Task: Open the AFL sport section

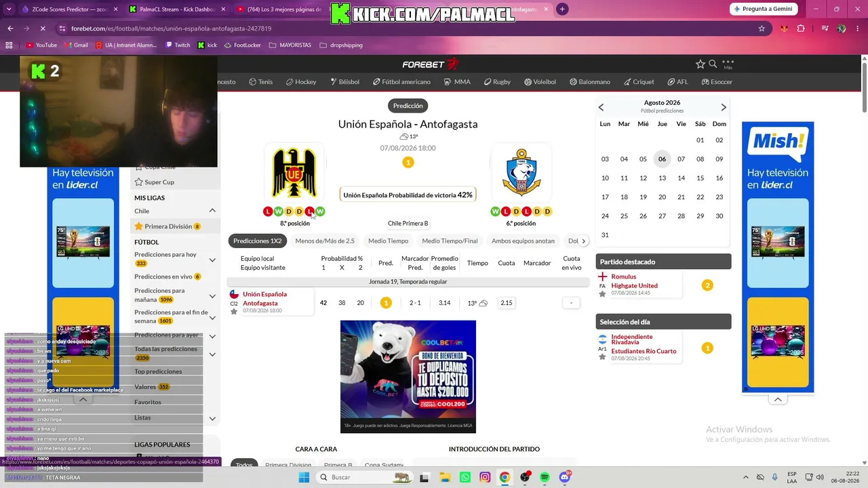Action: point(677,82)
